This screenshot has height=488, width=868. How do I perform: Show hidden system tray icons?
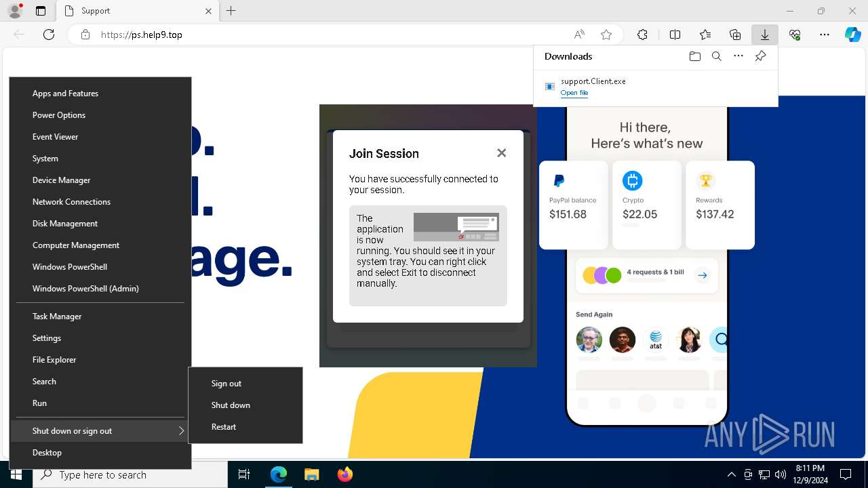731,474
